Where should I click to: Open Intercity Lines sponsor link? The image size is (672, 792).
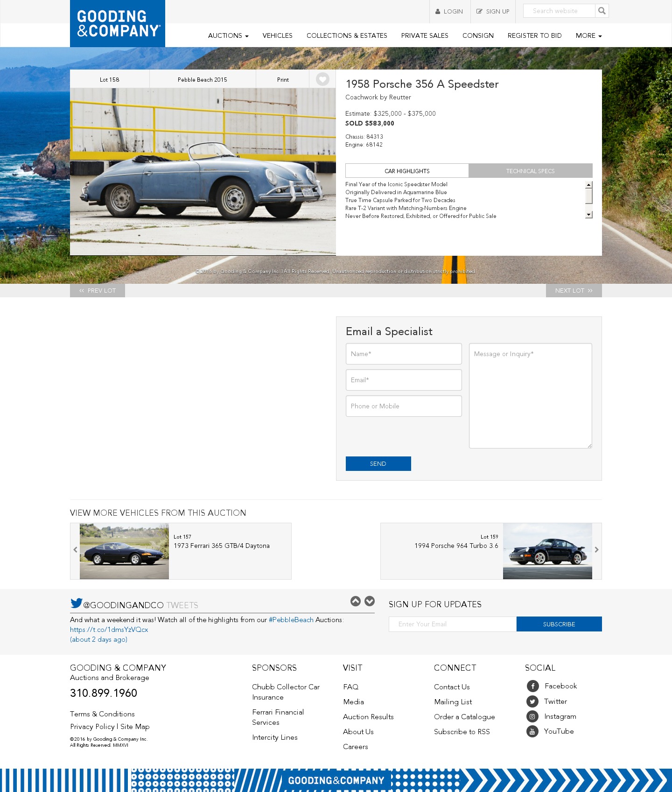[x=275, y=737]
